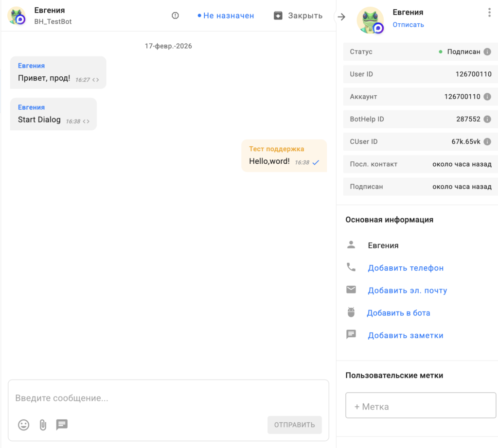The width and height of the screenshot is (498, 448).
Task: Open the three-dot menu in profile panel
Action: pos(489,13)
